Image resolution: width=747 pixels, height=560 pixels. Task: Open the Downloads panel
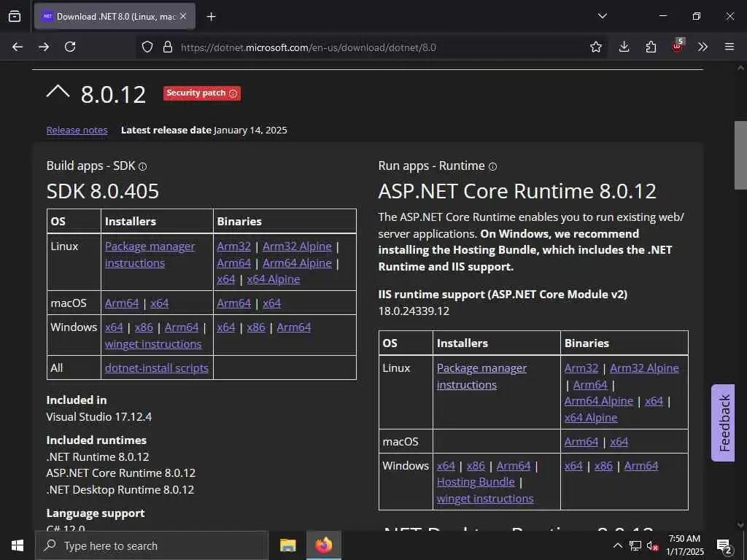click(x=624, y=47)
